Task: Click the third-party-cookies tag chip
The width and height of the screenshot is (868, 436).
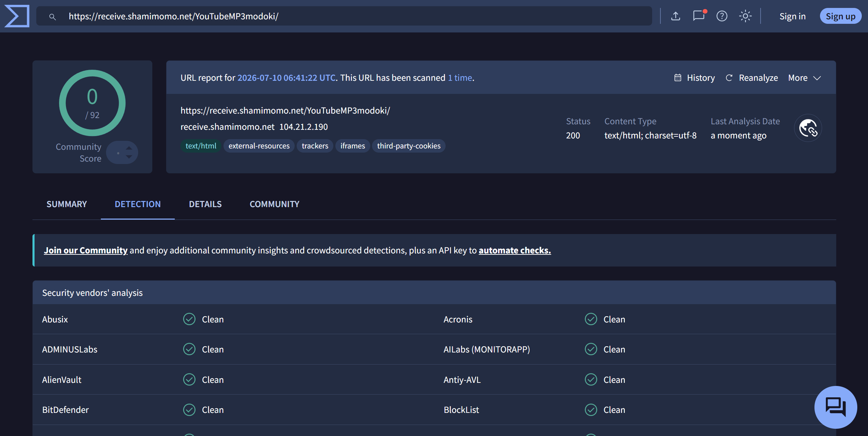Action: pos(409,146)
